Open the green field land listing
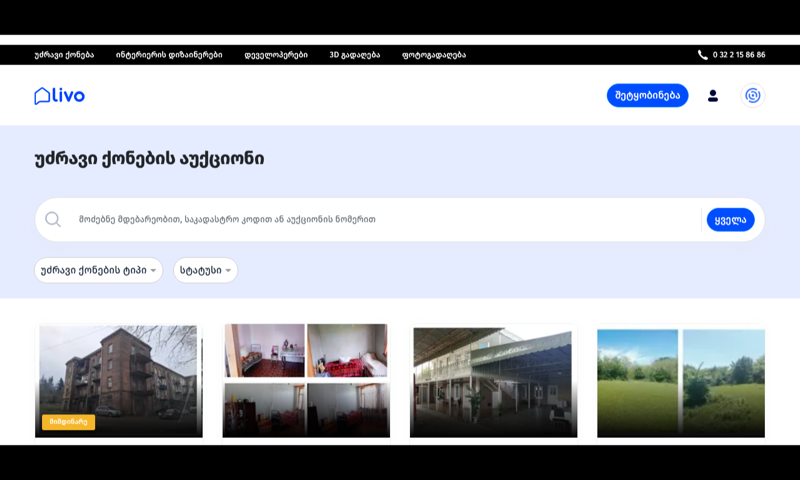The image size is (800, 480). [681, 381]
